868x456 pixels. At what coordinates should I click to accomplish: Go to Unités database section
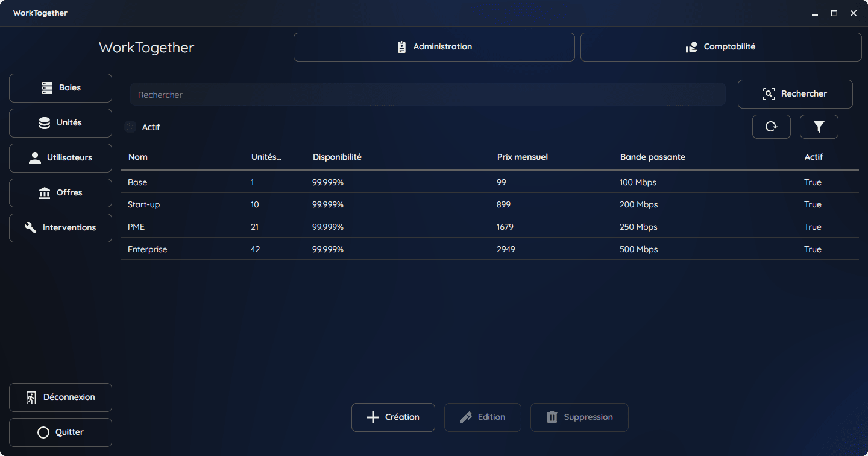point(60,123)
